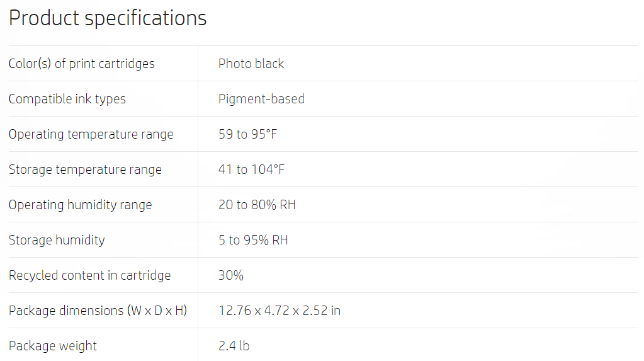644x361 pixels.
Task: Click the 20 to 80% RH value
Action: [257, 205]
